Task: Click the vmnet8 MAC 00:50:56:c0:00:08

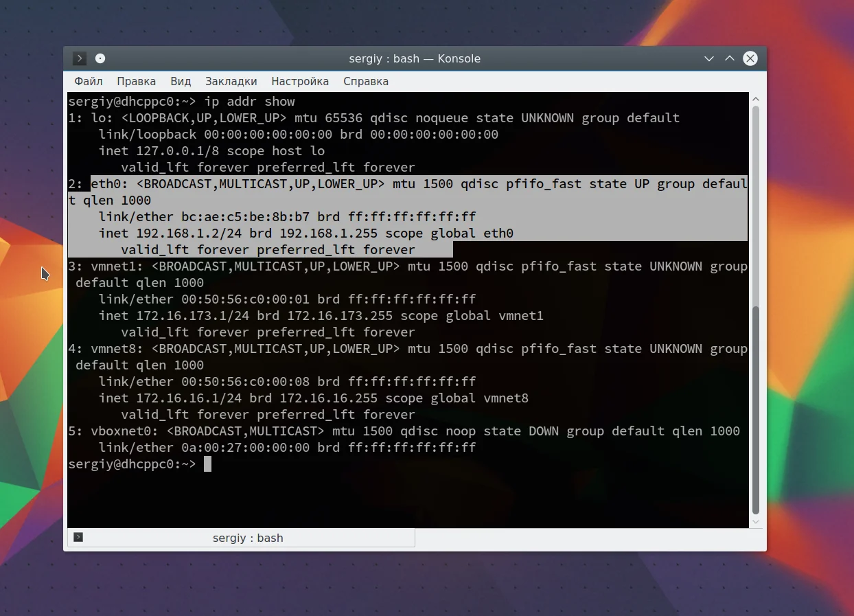Action: (246, 382)
